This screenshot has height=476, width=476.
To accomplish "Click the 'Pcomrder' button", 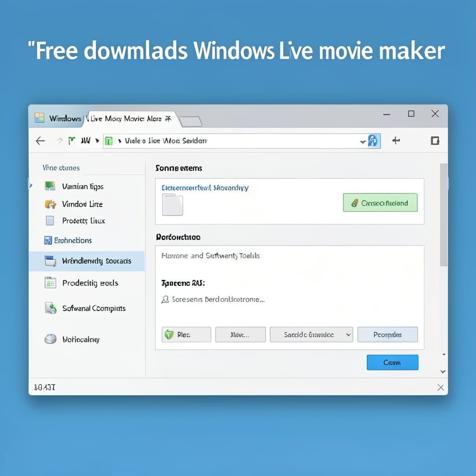I will (388, 335).
